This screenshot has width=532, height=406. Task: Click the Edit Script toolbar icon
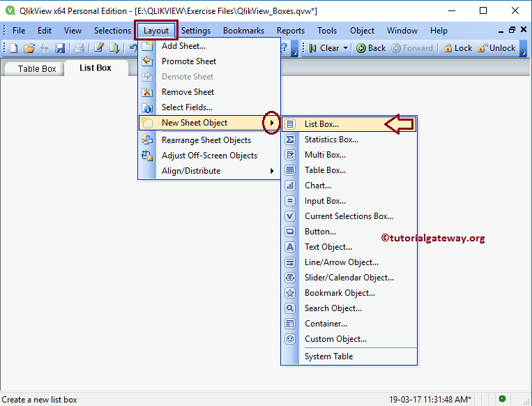99,48
